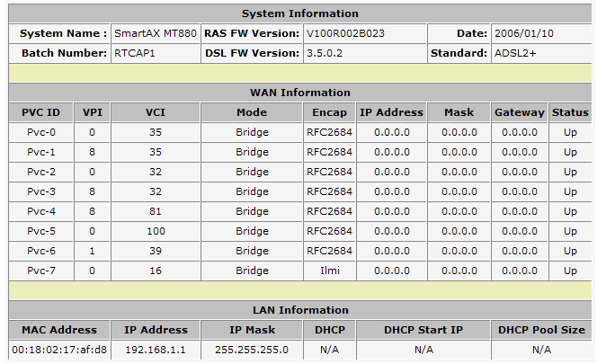Select the Ilmi encapsulation cell
Viewport: 597px width, 364px height.
(329, 271)
